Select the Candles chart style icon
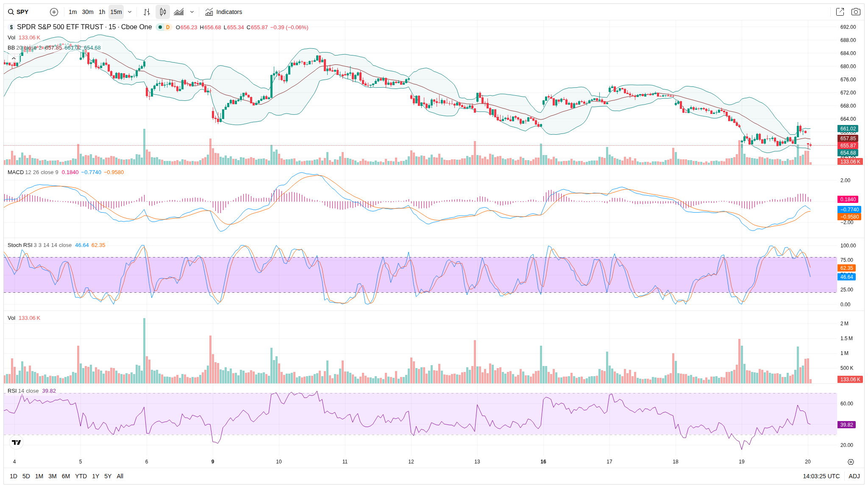The width and height of the screenshot is (868, 488). point(163,12)
